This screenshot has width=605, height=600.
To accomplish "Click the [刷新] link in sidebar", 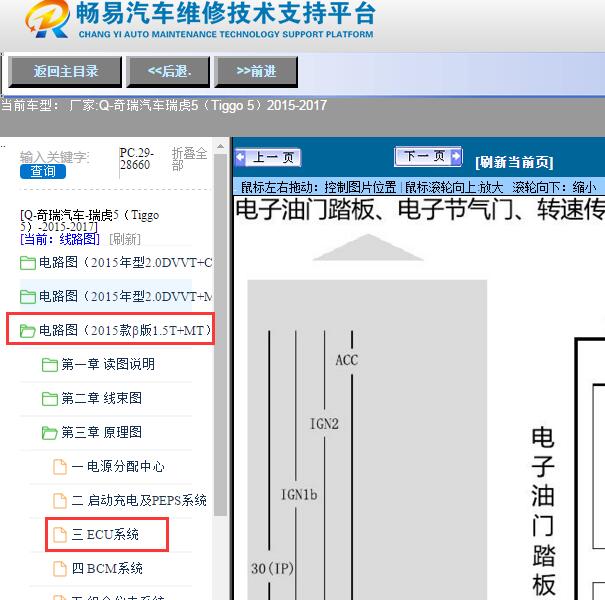I will pos(125,239).
